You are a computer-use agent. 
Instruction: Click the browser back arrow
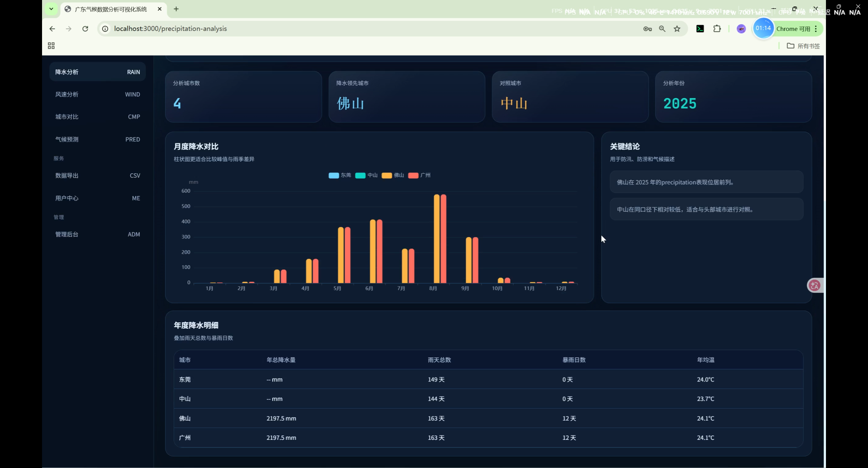tap(52, 29)
